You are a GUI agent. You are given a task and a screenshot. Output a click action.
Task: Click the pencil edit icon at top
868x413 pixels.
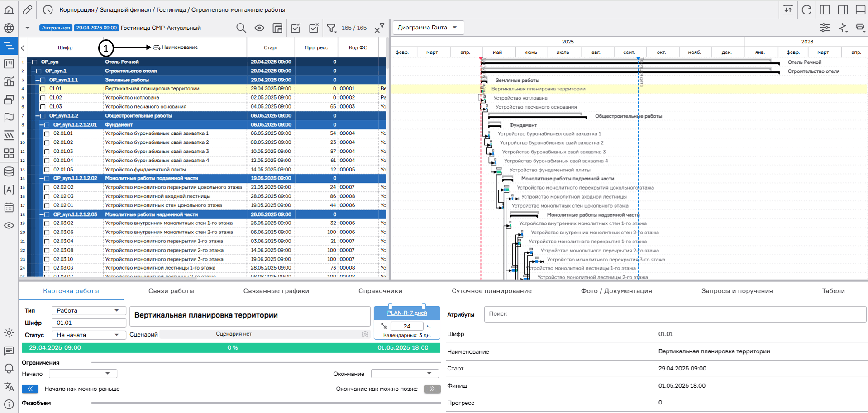coord(27,10)
